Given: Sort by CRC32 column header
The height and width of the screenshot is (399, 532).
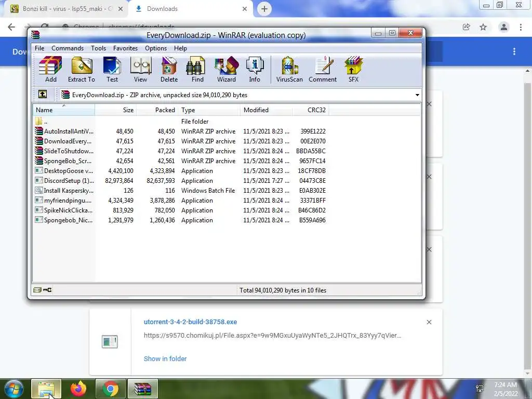Looking at the screenshot, I should pos(311,110).
